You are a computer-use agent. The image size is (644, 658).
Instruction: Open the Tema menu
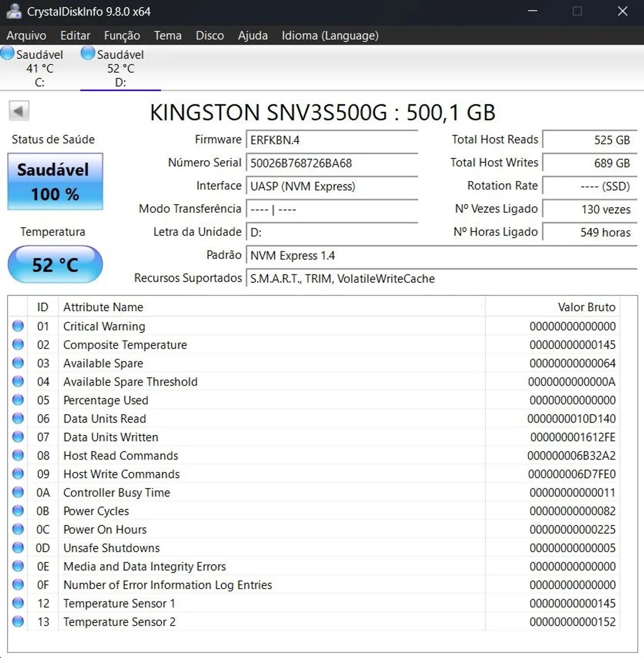tap(167, 35)
